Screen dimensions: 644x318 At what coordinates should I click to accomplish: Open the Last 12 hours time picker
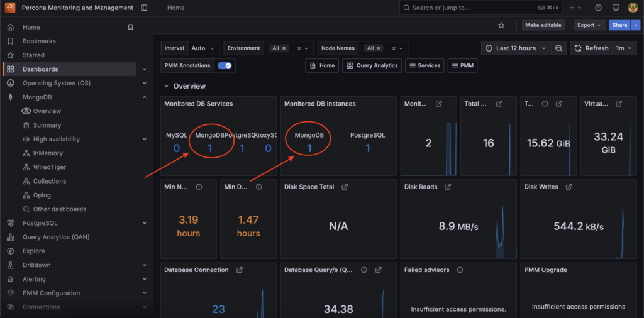[x=516, y=48]
